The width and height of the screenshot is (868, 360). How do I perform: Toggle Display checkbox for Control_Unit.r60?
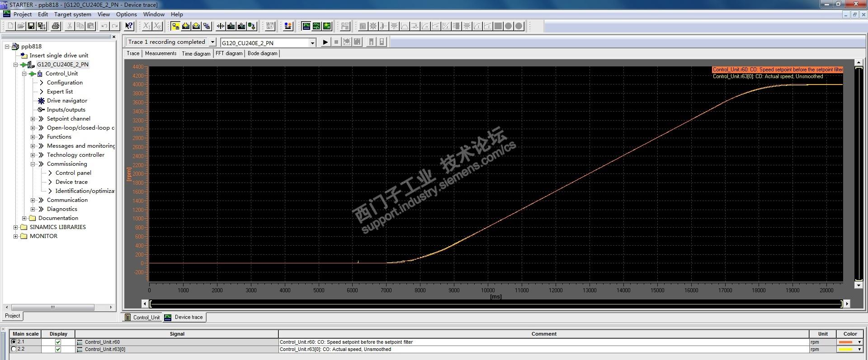(58, 342)
